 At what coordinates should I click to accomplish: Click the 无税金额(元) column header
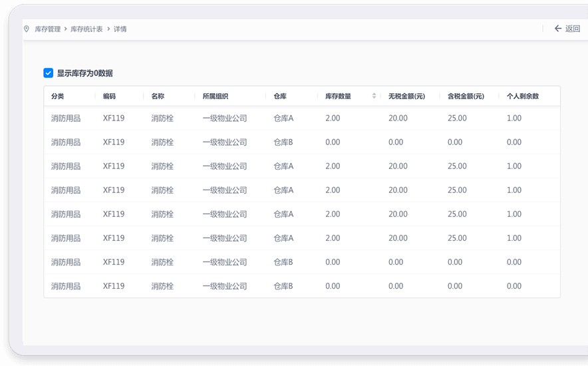(407, 96)
